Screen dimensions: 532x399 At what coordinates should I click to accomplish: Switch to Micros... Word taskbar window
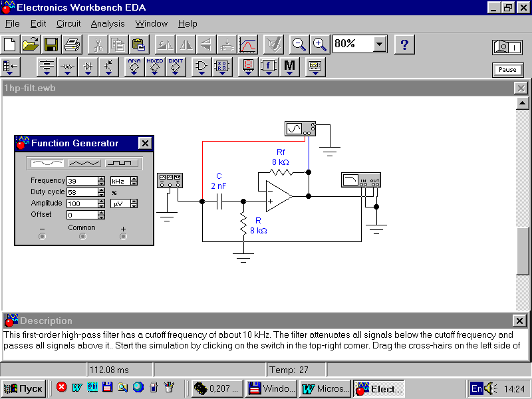click(325, 388)
